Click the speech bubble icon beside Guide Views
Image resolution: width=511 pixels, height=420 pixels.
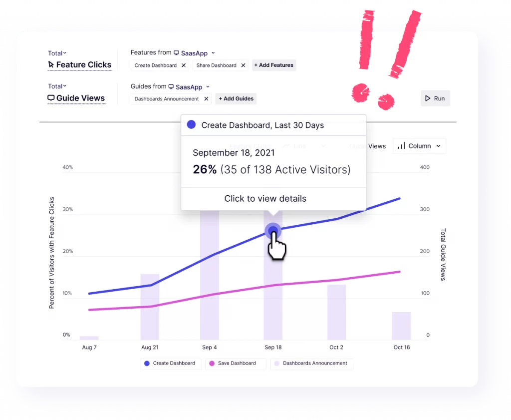click(x=51, y=98)
